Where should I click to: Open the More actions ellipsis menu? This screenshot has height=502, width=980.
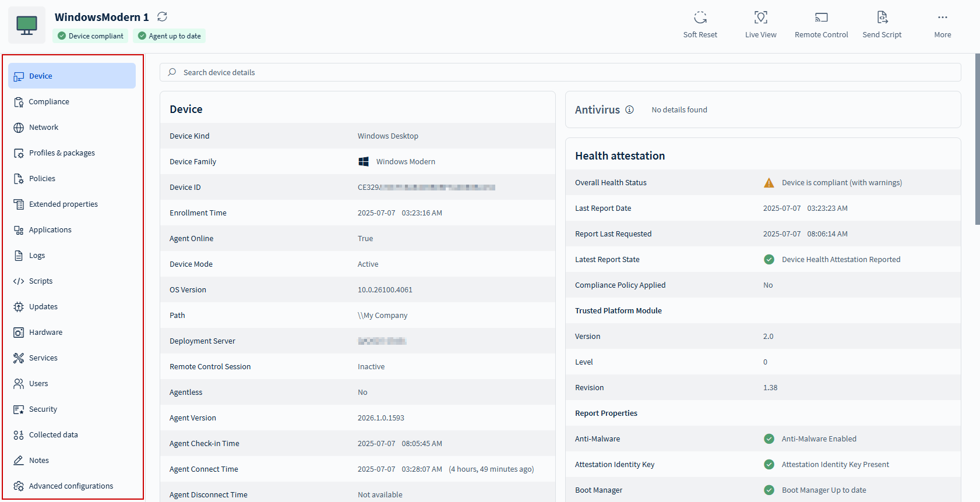pyautogui.click(x=942, y=17)
